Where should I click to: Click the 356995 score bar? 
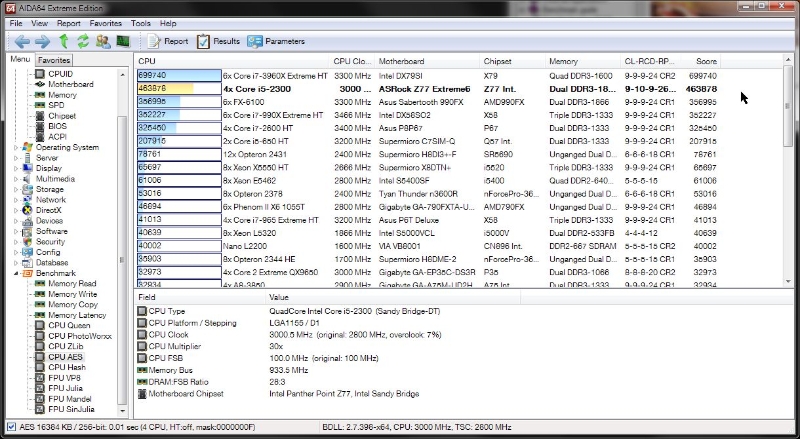(179, 102)
